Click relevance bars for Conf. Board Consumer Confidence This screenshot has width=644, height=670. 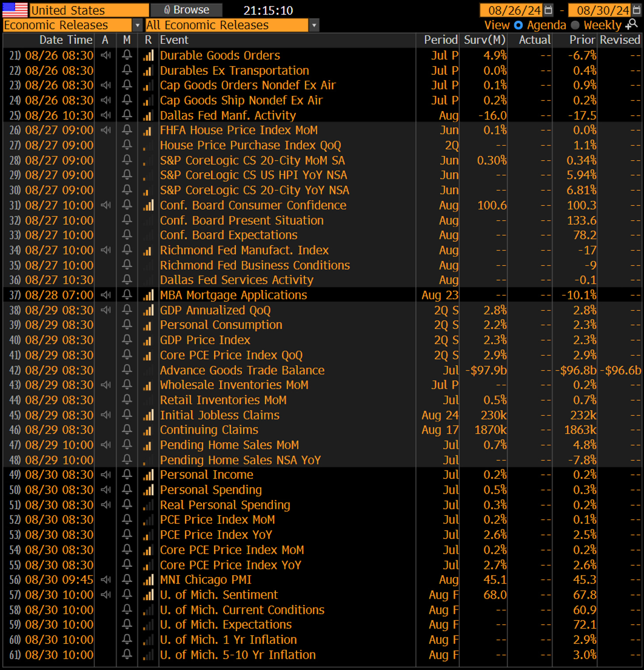(148, 205)
